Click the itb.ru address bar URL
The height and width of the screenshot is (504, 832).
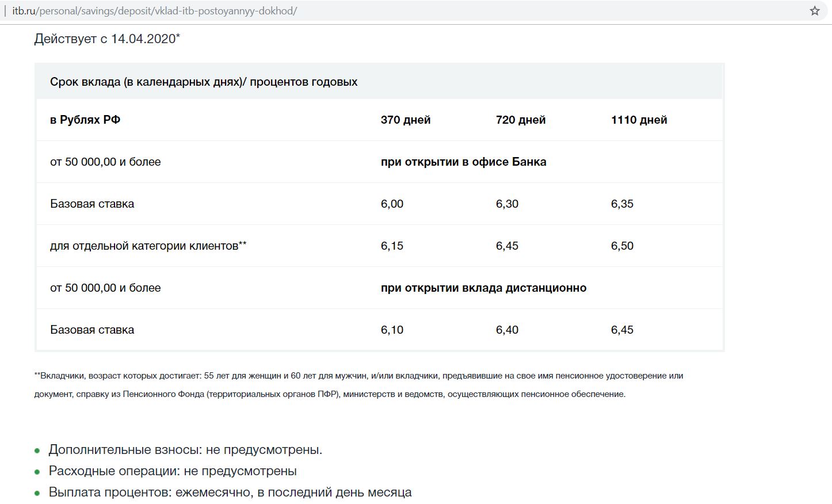pos(154,11)
